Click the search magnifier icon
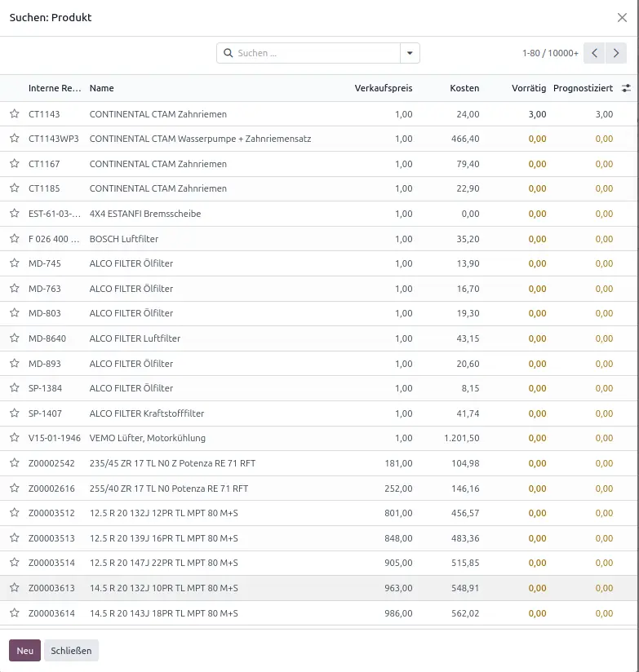The image size is (639, 672). coord(228,53)
